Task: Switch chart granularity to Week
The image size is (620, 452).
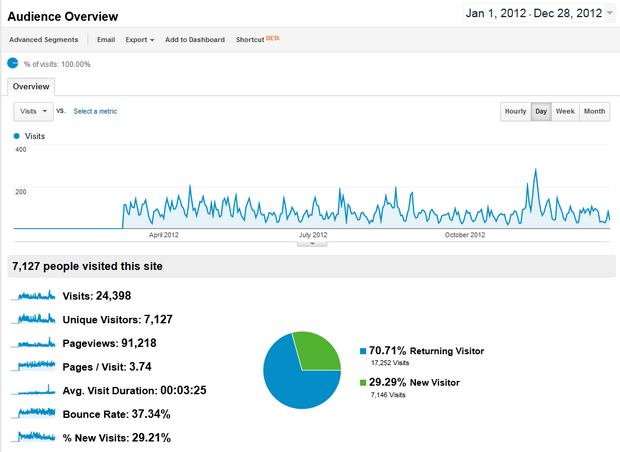Action: 565,111
